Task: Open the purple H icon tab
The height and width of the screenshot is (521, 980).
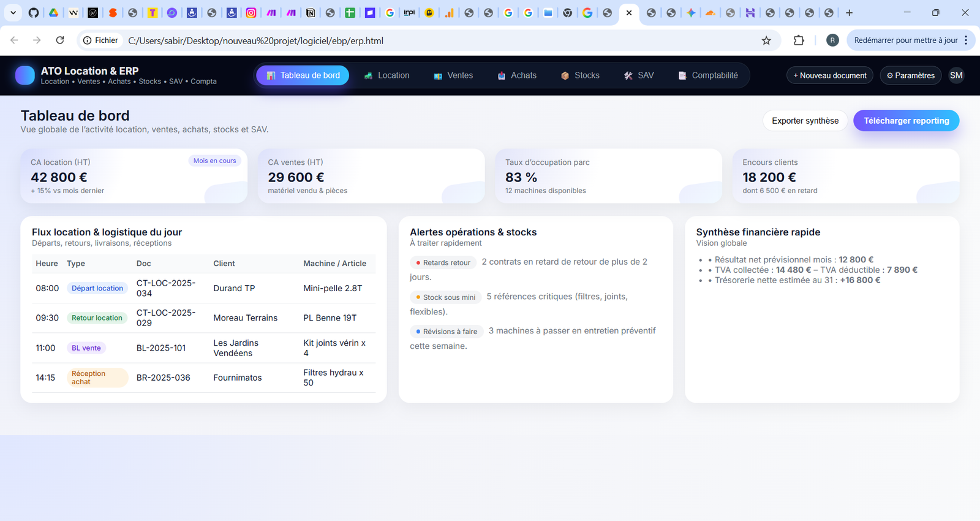Action: [x=750, y=13]
